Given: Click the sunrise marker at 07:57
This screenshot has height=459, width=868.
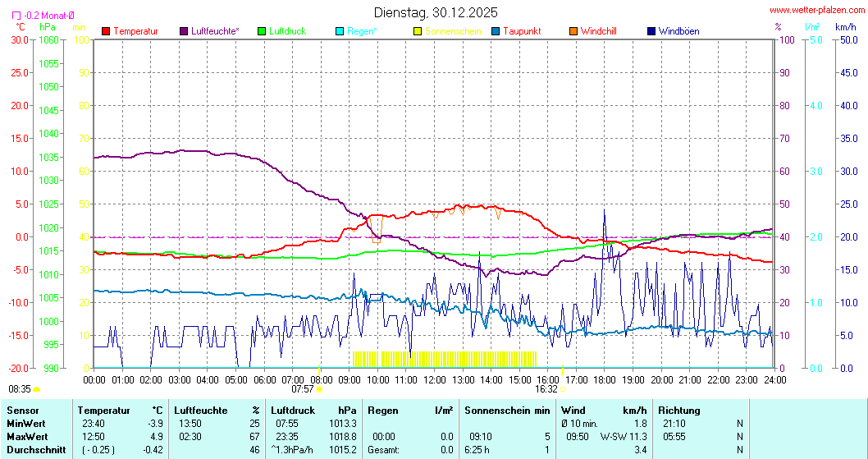Looking at the screenshot, I should point(318,389).
